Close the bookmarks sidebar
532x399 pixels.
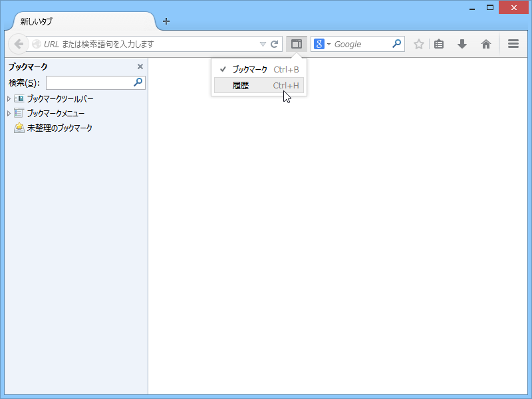[x=140, y=66]
